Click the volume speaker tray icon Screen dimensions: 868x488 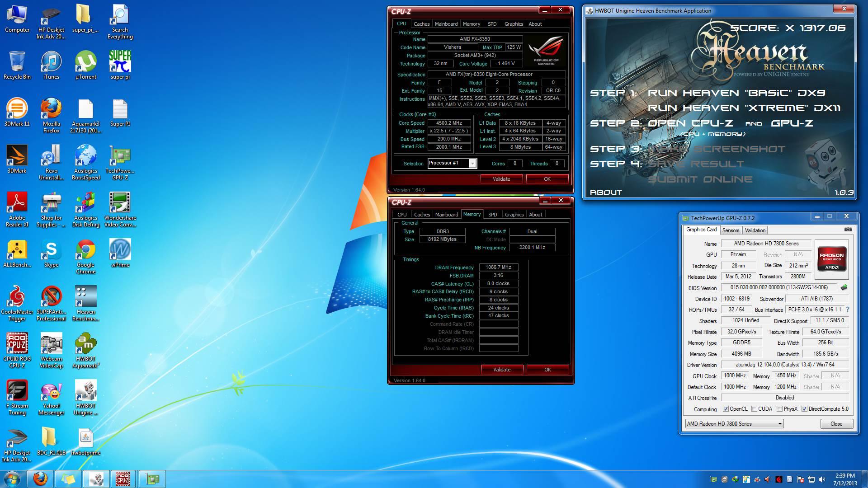(822, 479)
